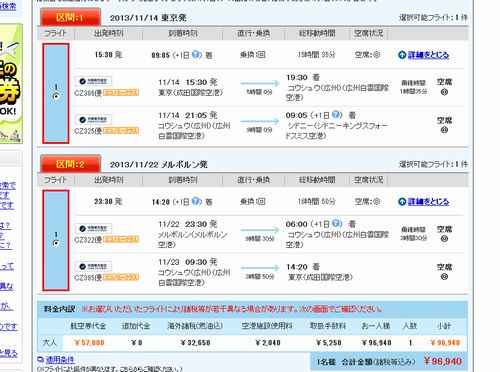
Task: Click CZ325便 flight number
Action: coord(88,131)
